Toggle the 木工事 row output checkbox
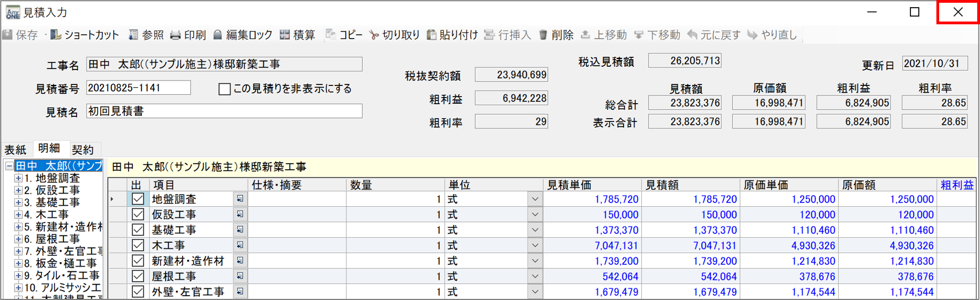This screenshot has width=980, height=300. click(138, 245)
